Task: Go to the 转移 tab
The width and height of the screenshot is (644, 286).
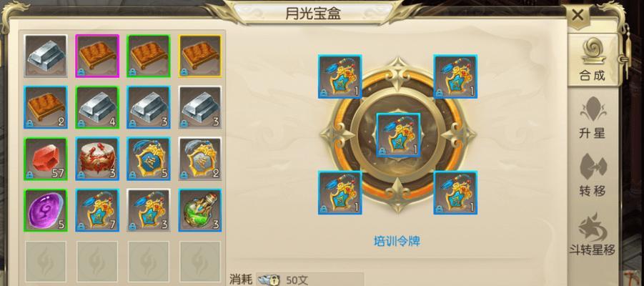Action: coord(593,175)
